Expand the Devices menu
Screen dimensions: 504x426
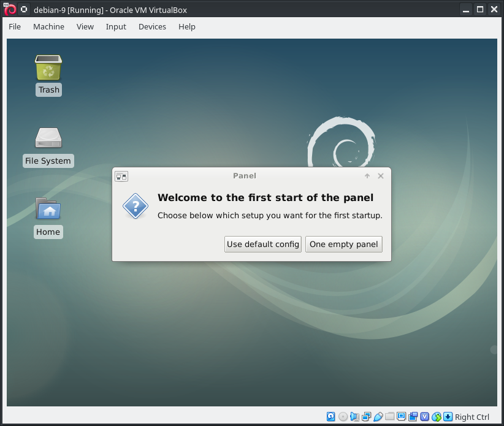point(152,27)
